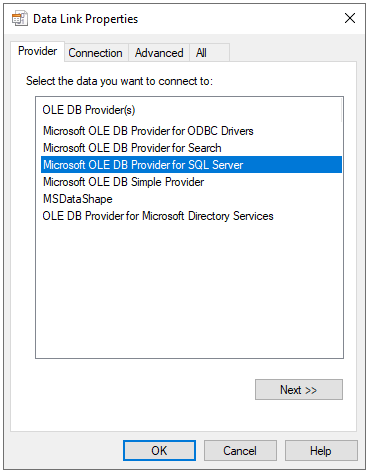The width and height of the screenshot is (369, 474).
Task: Click the Cancel button
Action: click(240, 450)
